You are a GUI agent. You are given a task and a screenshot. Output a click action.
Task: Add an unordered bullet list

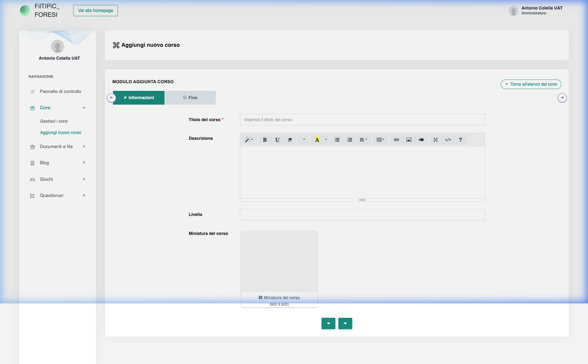(337, 140)
